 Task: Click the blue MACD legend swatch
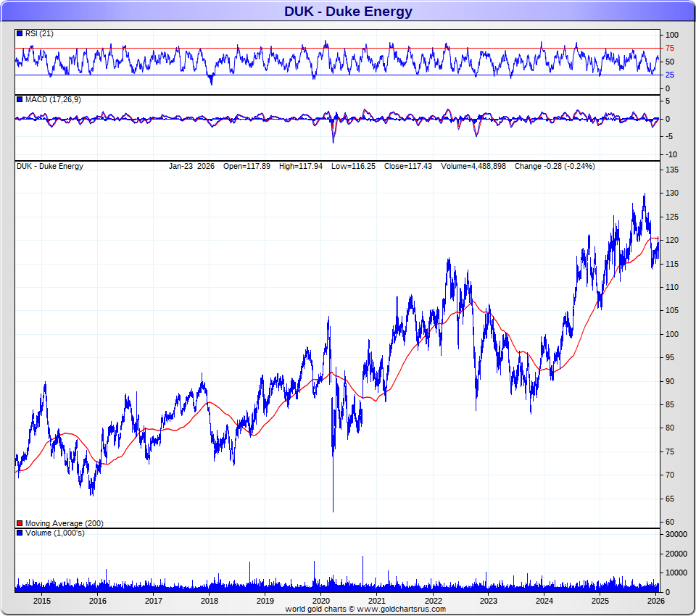[x=20, y=99]
